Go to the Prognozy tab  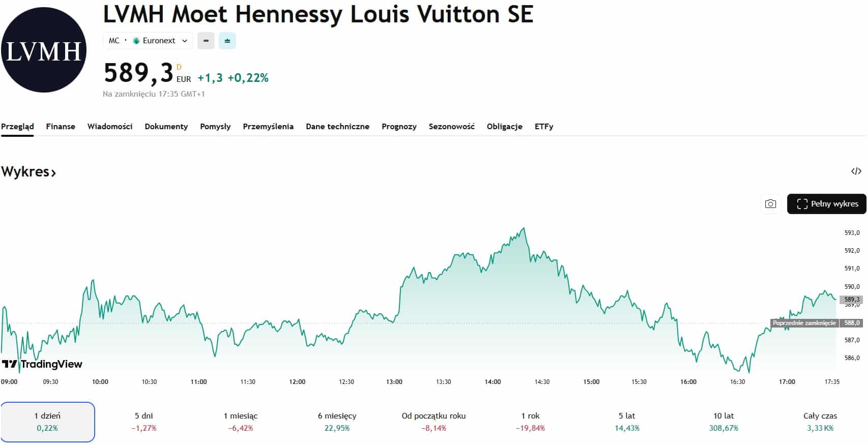coord(399,127)
